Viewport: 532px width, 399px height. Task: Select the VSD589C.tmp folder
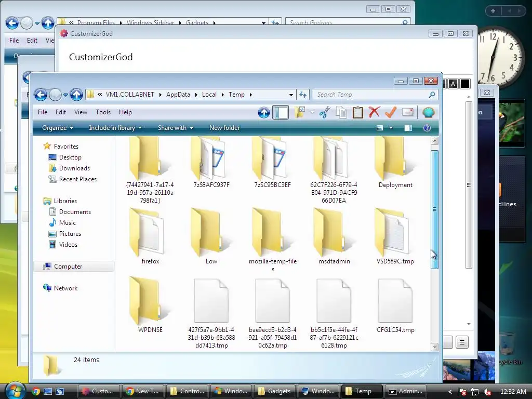click(x=395, y=236)
